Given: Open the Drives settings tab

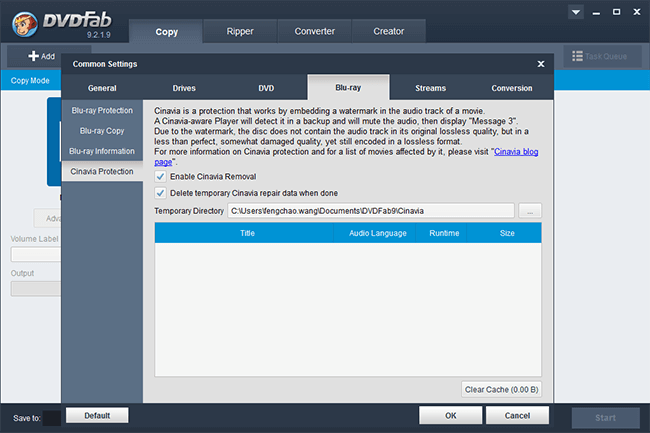Looking at the screenshot, I should tap(184, 88).
